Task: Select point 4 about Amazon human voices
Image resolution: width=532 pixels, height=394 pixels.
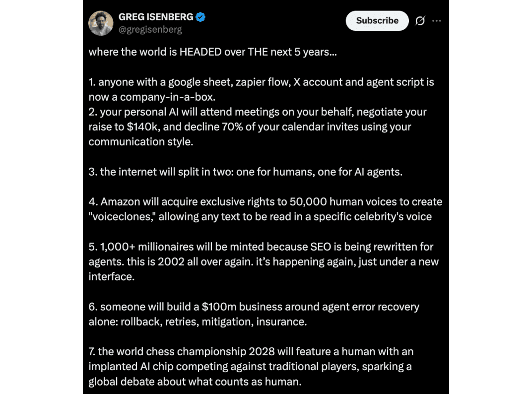Action: point(266,209)
